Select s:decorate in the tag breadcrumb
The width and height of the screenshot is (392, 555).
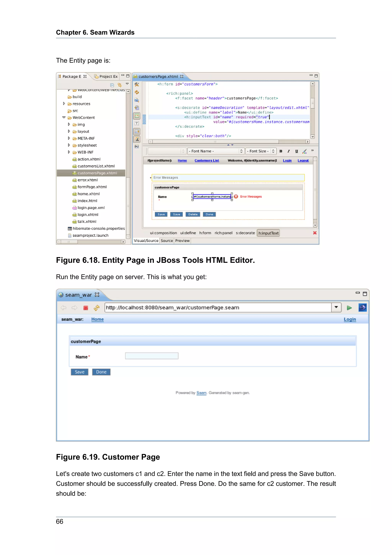(245, 233)
